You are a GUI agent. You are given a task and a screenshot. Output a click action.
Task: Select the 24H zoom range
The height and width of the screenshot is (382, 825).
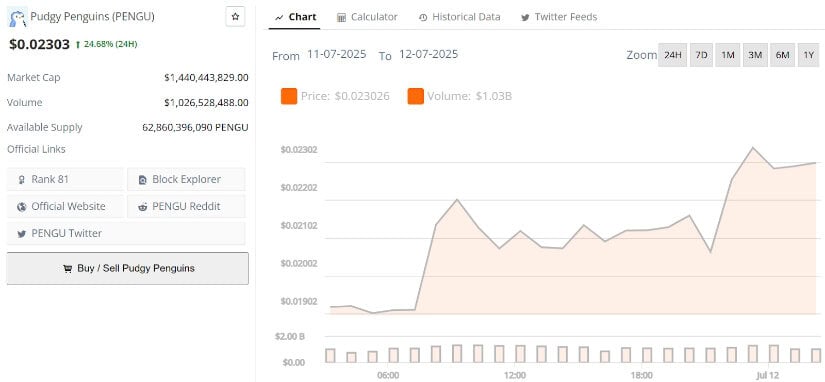coord(672,55)
